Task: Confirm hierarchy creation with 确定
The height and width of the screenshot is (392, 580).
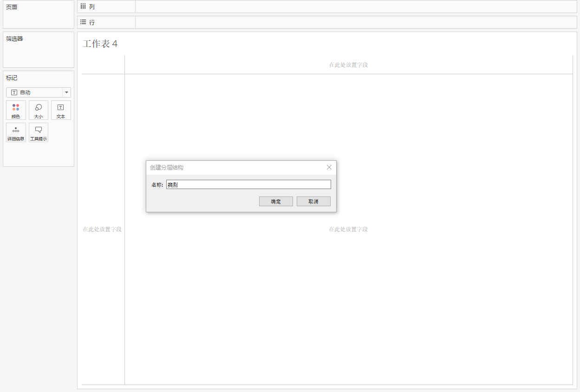Action: click(x=276, y=202)
